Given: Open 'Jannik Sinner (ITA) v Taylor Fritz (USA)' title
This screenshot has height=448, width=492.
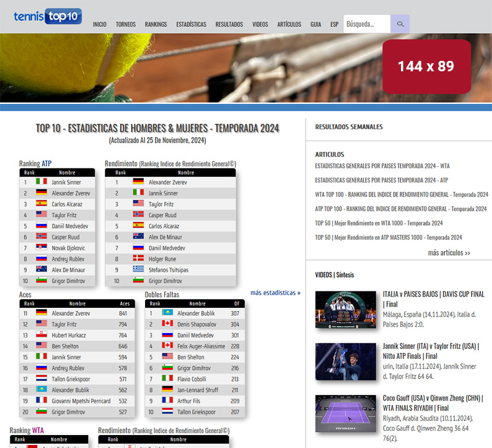Looking at the screenshot, I should (431, 351).
